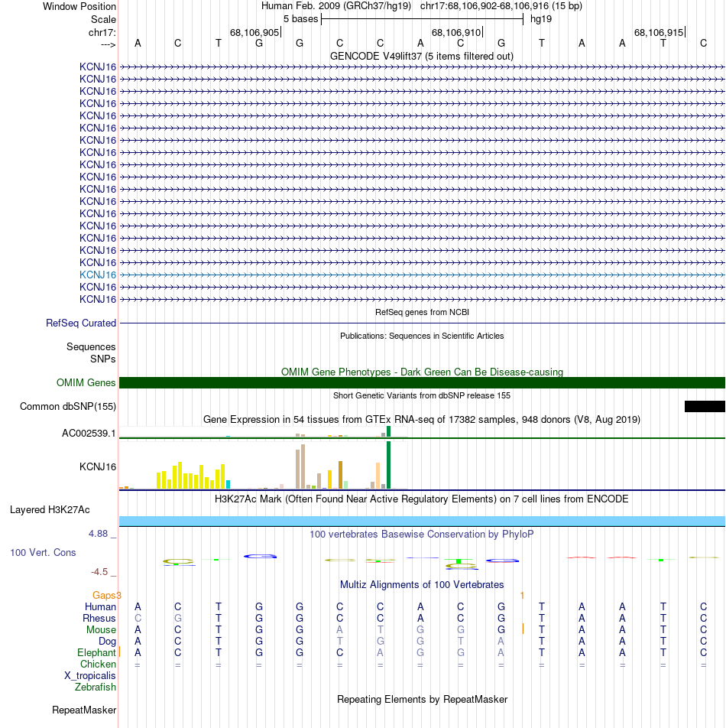The image size is (726, 728).
Task: Click KCNJ16 label beside GTEx bar chart
Action: pyautogui.click(x=97, y=466)
